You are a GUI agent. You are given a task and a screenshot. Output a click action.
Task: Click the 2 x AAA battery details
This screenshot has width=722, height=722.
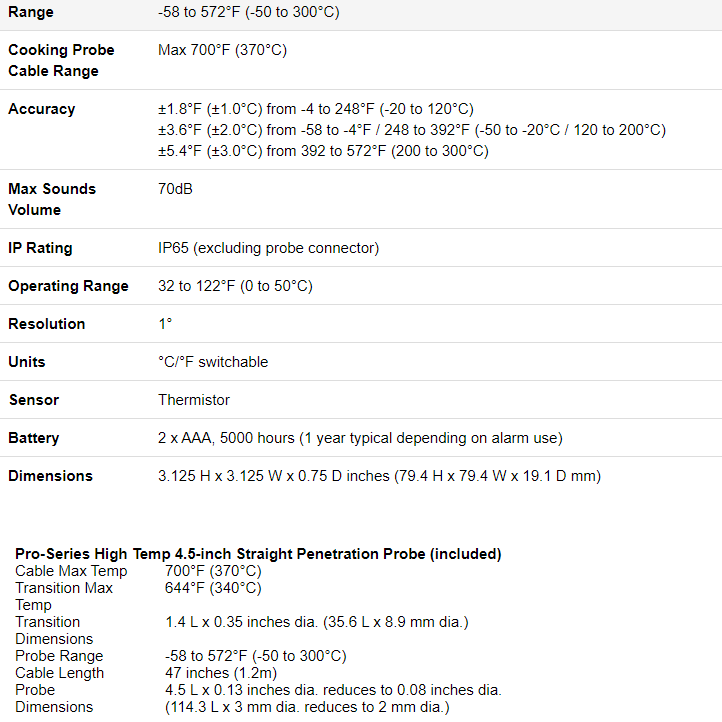(360, 438)
